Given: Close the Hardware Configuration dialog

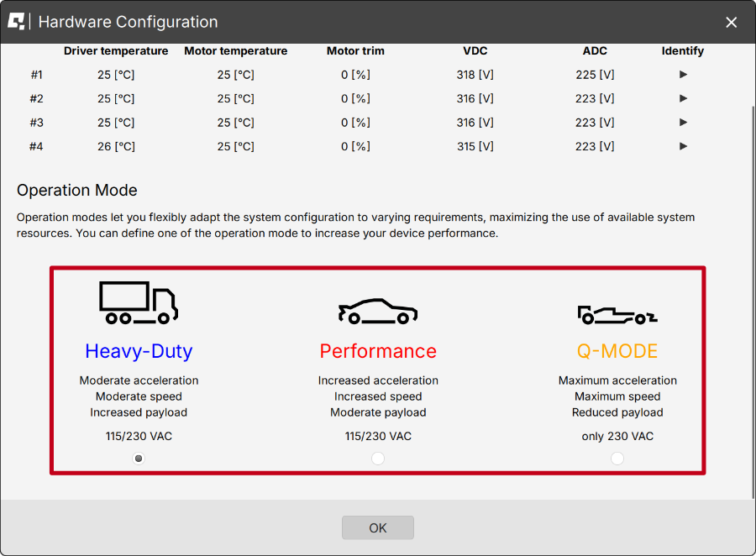Looking at the screenshot, I should (x=731, y=22).
